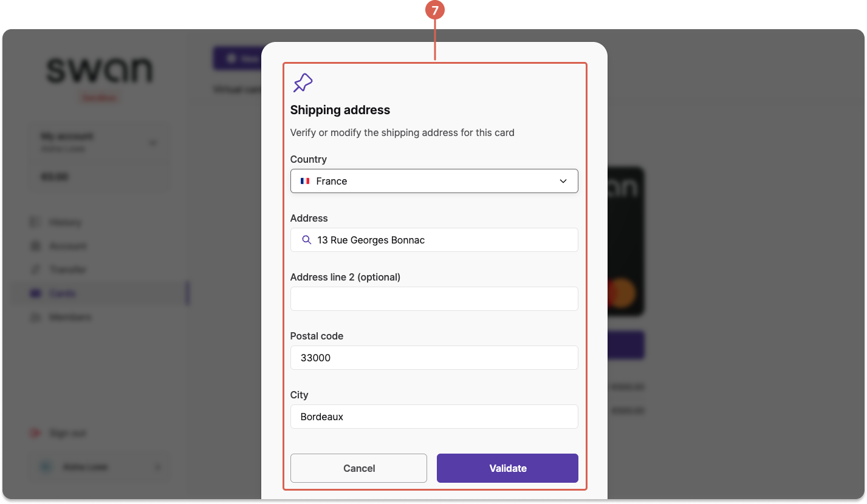Click the City field containing Bordeaux

434,417
